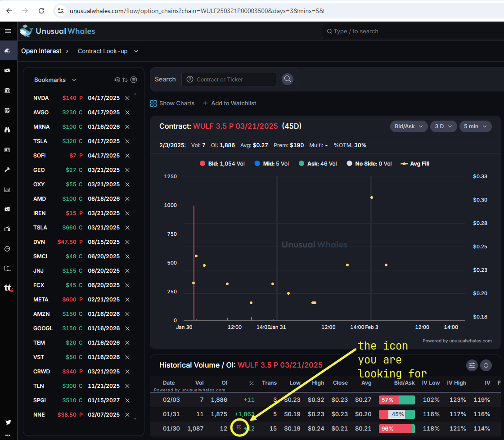
Task: Open the 5 min interval dropdown
Action: tap(475, 126)
